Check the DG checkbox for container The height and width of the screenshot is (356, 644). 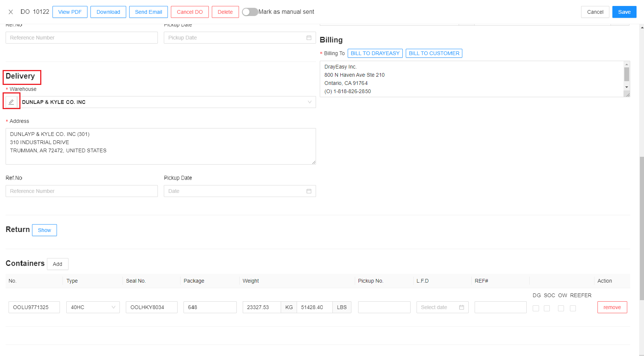pyautogui.click(x=536, y=308)
